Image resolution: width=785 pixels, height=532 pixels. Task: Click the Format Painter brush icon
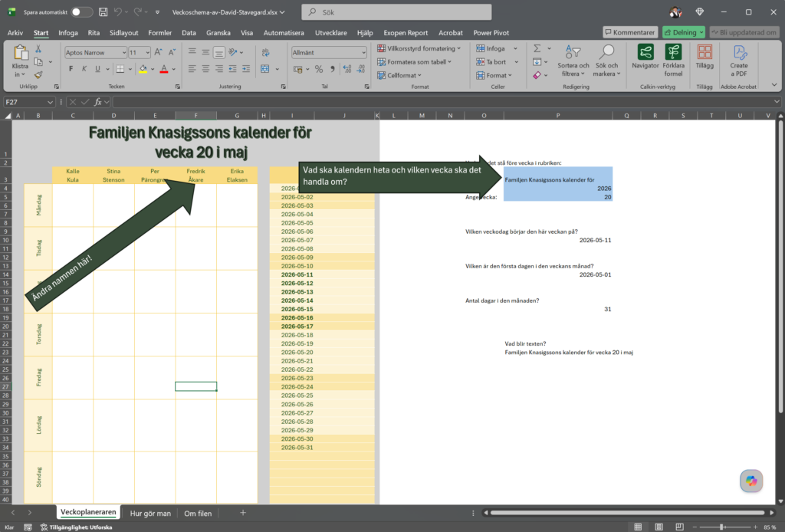(x=38, y=74)
